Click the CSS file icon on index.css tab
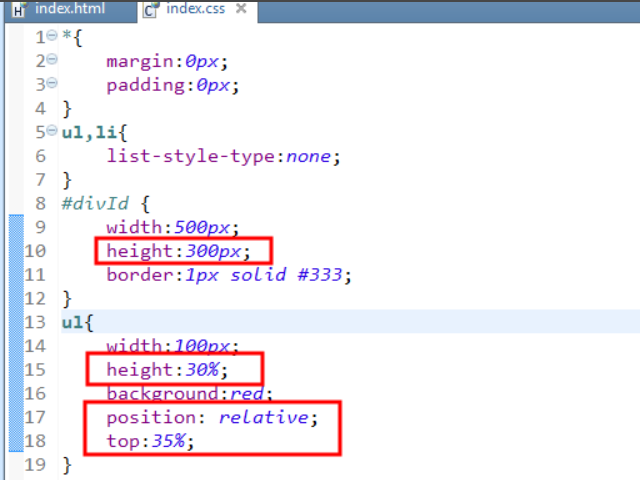 (151, 10)
